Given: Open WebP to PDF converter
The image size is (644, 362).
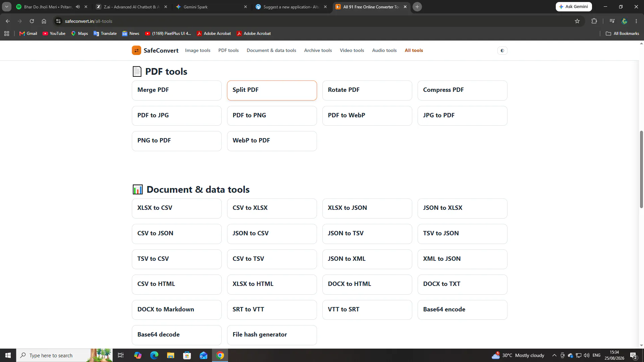Looking at the screenshot, I should pyautogui.click(x=272, y=141).
